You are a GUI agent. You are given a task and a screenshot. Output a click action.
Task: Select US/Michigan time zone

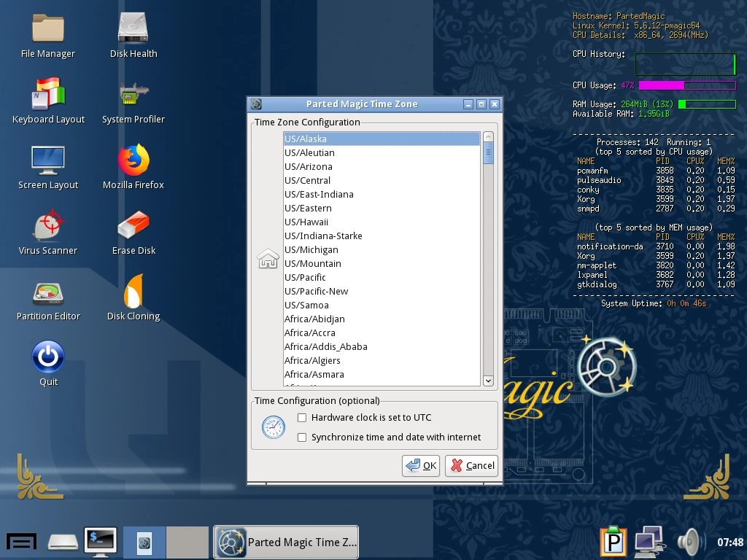point(382,249)
